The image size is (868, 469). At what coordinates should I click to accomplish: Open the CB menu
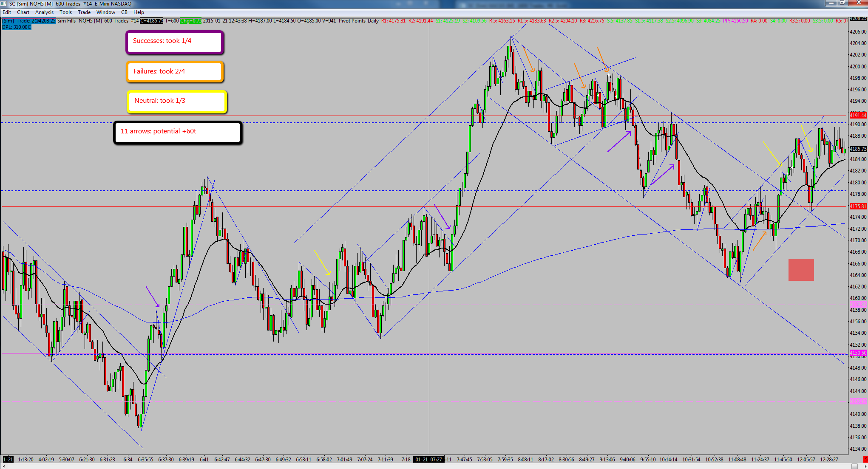[x=124, y=12]
